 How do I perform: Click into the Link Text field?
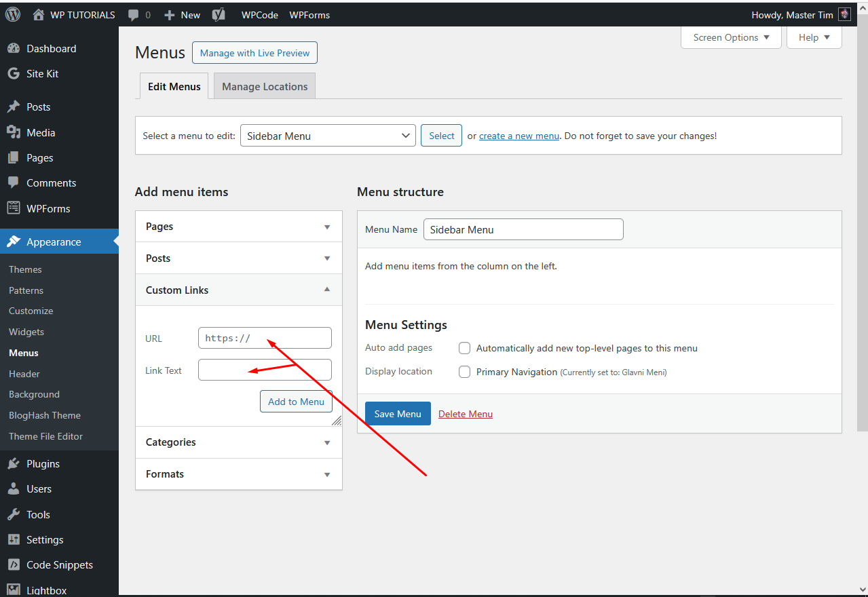click(265, 370)
